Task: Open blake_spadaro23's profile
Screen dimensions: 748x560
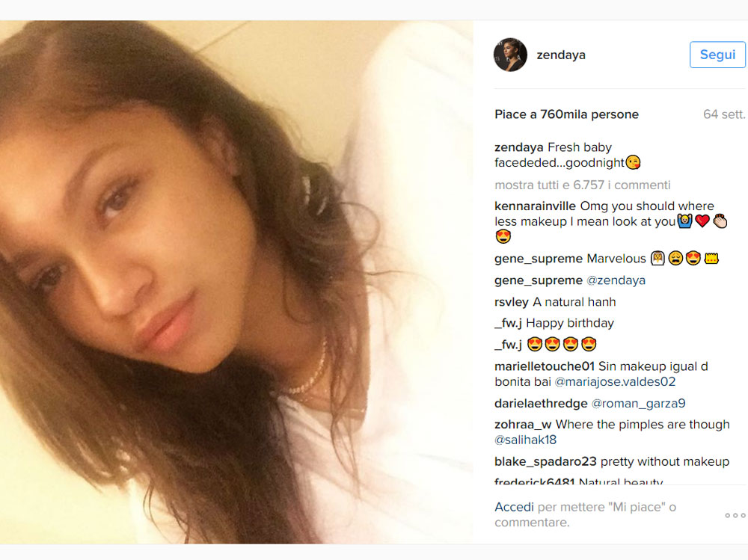Action: point(545,462)
